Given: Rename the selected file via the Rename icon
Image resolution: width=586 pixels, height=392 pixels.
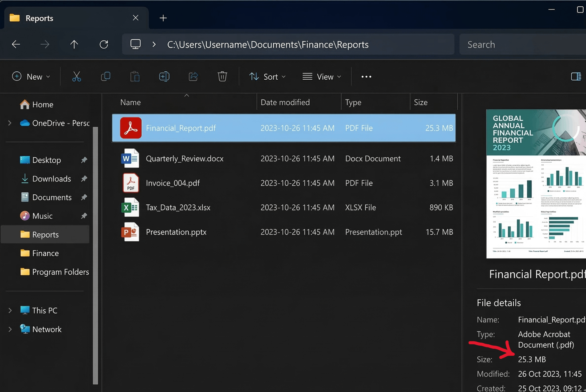Looking at the screenshot, I should (164, 77).
